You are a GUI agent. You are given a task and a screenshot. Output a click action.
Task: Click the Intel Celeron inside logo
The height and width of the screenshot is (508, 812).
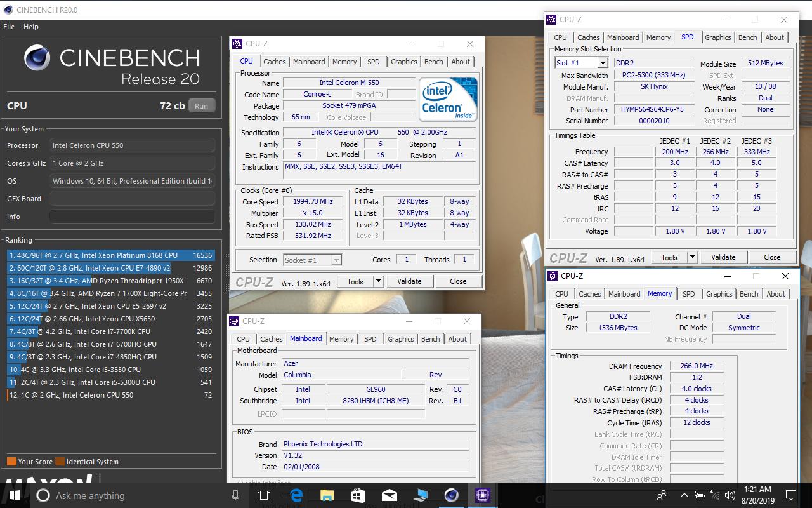tap(449, 100)
